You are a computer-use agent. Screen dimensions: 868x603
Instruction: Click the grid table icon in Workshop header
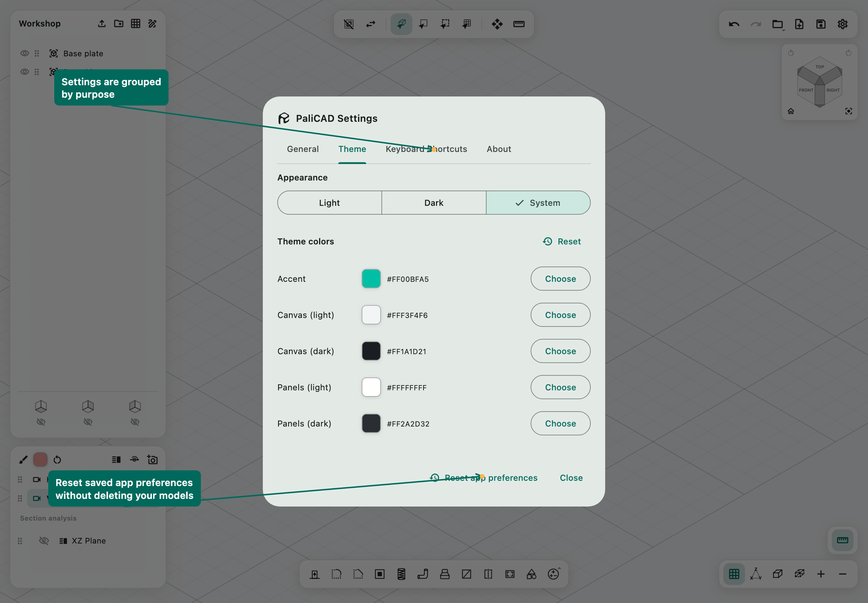(135, 24)
